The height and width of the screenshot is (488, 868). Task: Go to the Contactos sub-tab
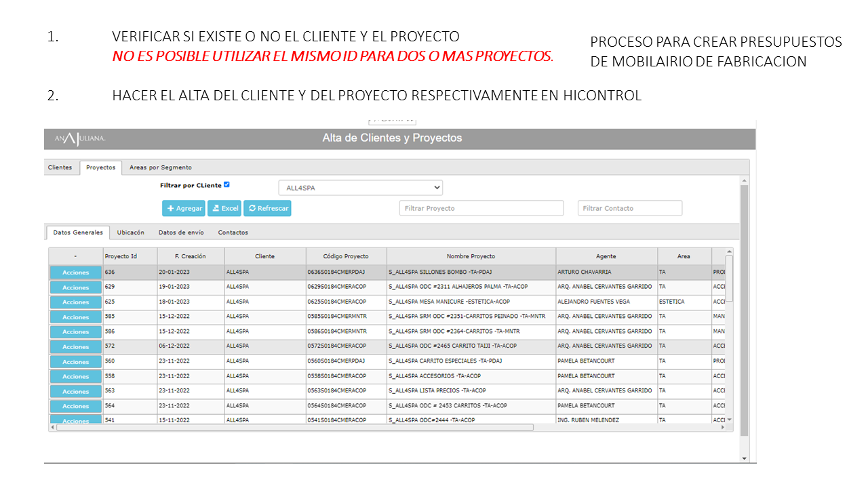[x=233, y=232]
